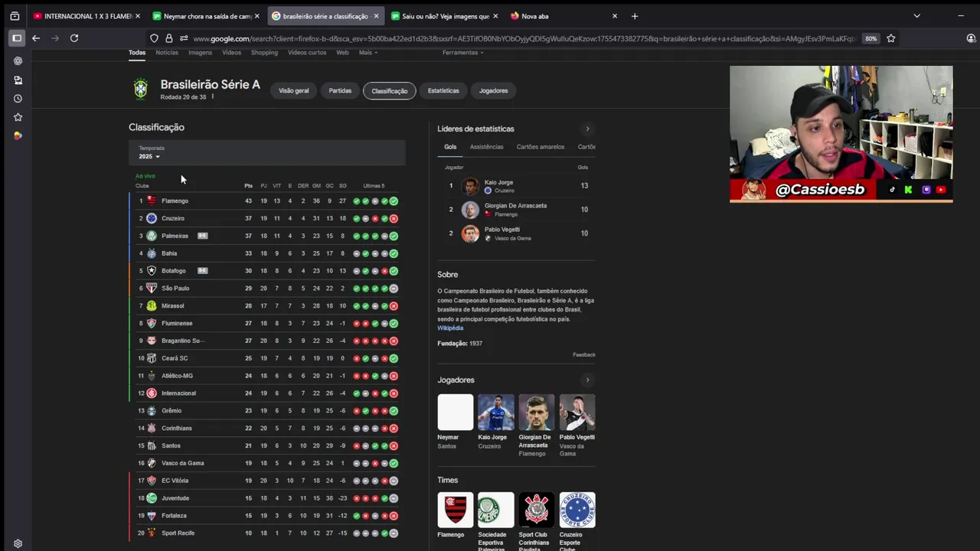Click the address bar URL field
980x551 pixels.
tap(524, 38)
